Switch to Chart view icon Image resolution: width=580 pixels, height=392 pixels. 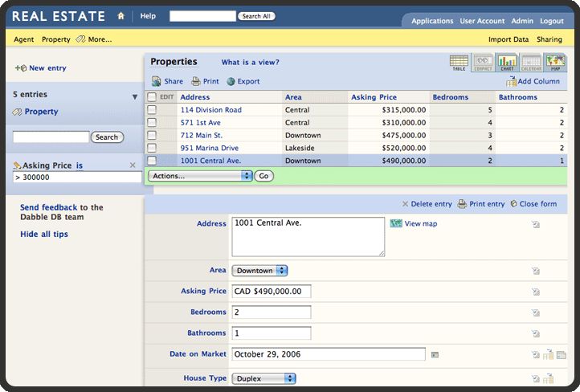coord(506,62)
